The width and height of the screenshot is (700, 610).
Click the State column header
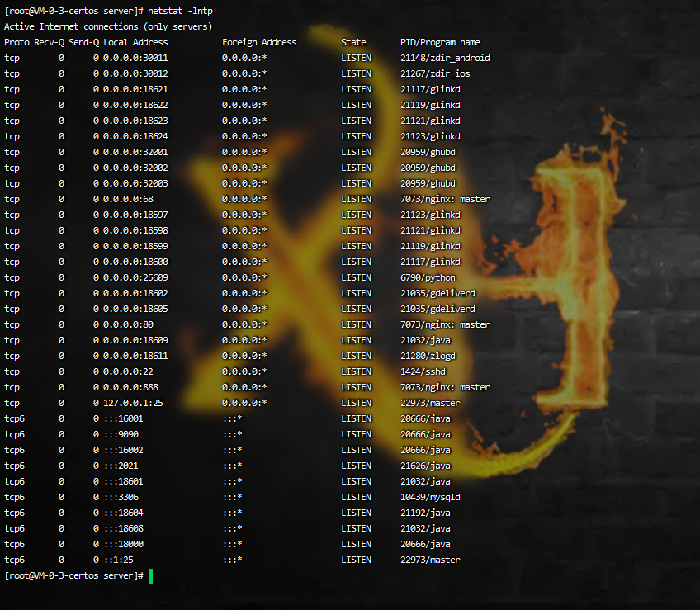353,42
